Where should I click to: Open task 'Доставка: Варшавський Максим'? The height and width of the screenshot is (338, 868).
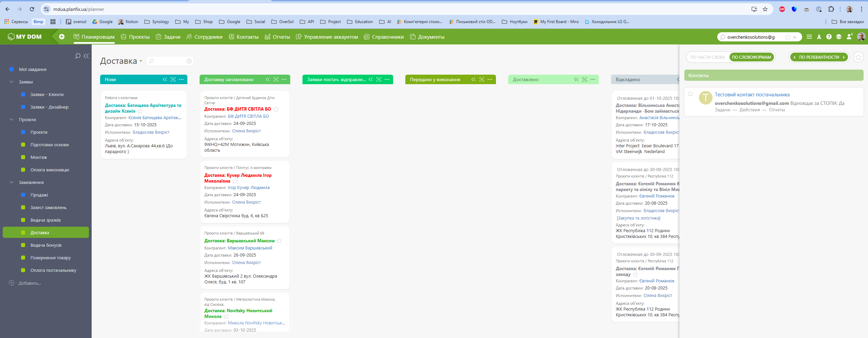(x=239, y=241)
